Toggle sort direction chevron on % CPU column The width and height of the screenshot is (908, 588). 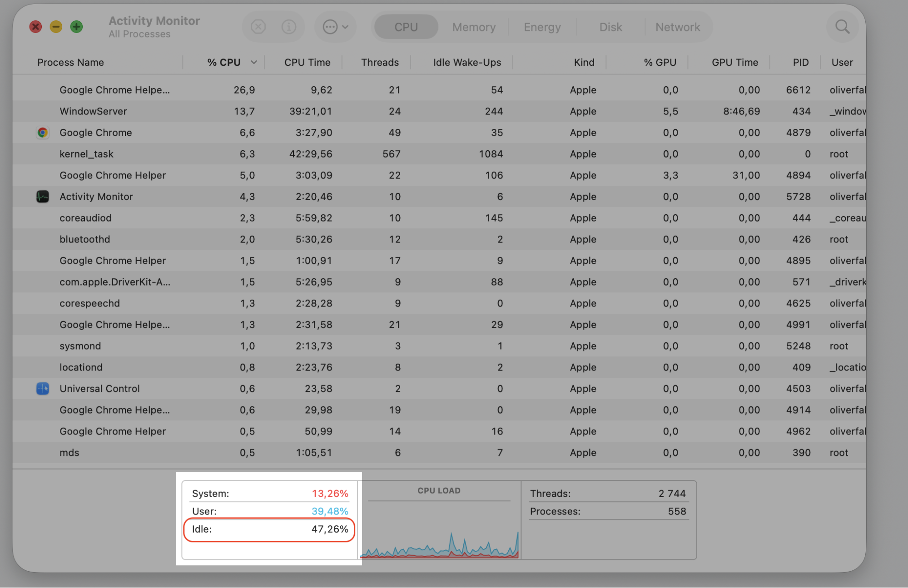coord(254,62)
